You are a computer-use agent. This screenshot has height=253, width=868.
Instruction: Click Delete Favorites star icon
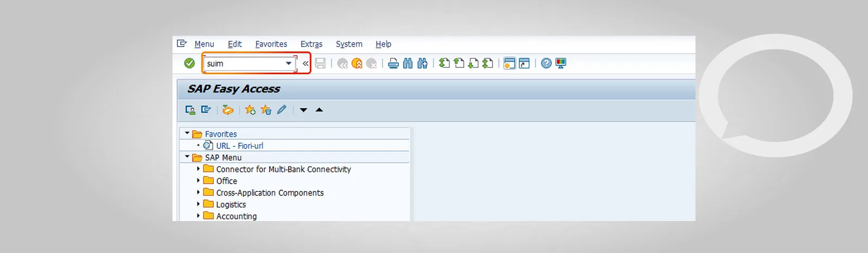tap(266, 110)
